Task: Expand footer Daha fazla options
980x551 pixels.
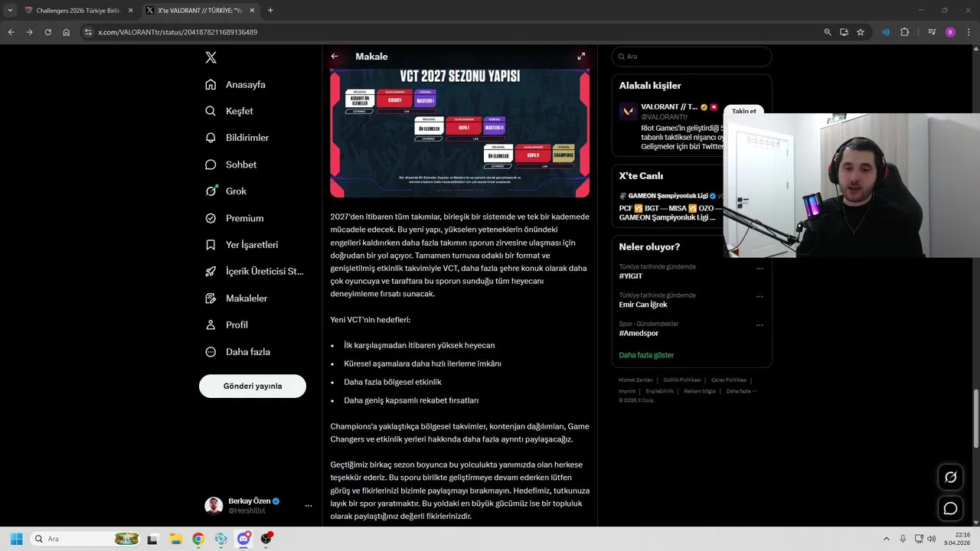Action: point(740,391)
